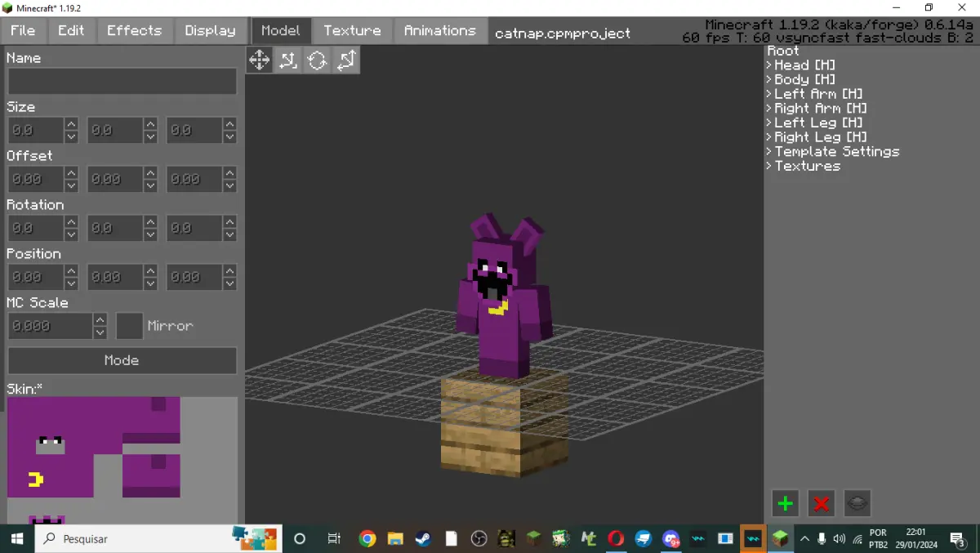
Task: Click the Name input field
Action: coord(122,82)
